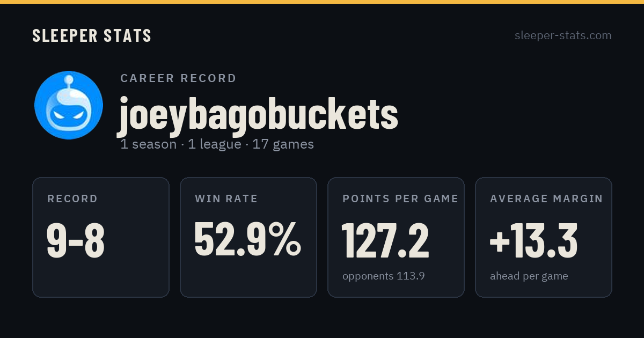Viewport: 644px width, 338px height.
Task: Click the SLEEPER STATS logo text
Action: coord(92,36)
